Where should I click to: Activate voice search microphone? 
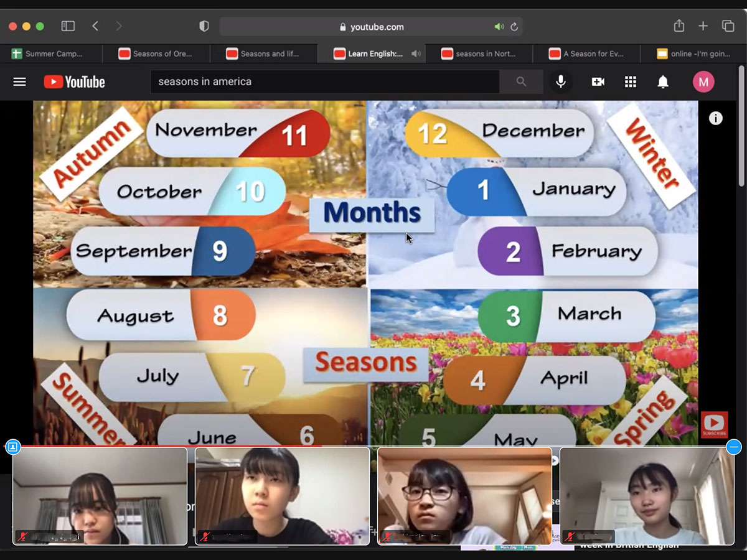[561, 82]
